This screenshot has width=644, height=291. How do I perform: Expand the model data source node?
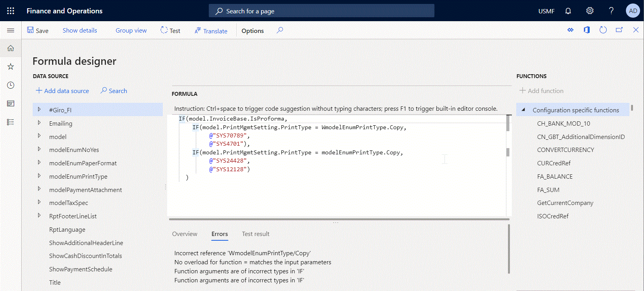pos(39,136)
